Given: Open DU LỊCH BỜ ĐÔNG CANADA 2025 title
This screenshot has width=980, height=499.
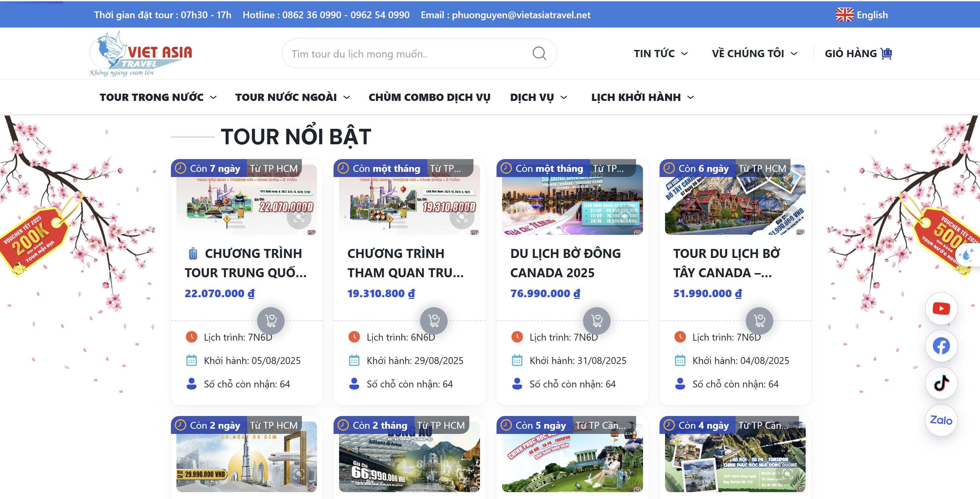Looking at the screenshot, I should click(x=565, y=263).
